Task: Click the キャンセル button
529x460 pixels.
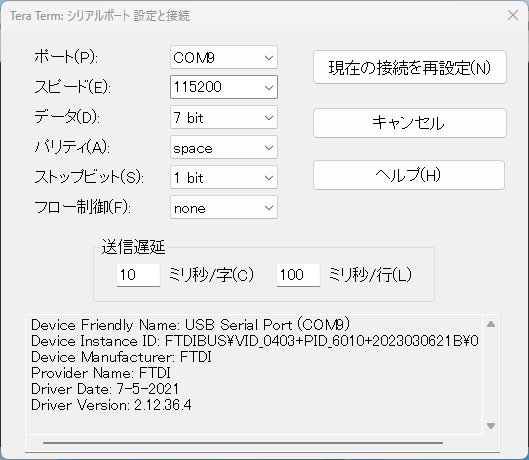Action: (x=410, y=123)
